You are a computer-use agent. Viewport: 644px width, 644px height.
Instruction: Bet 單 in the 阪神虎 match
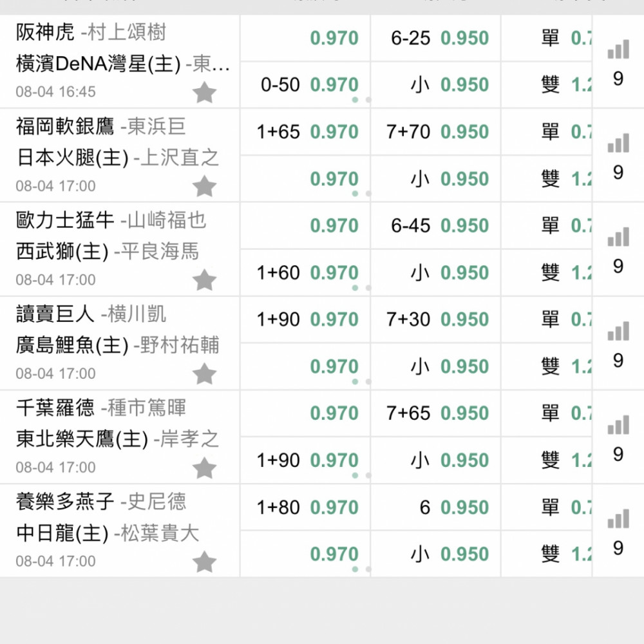click(x=547, y=38)
